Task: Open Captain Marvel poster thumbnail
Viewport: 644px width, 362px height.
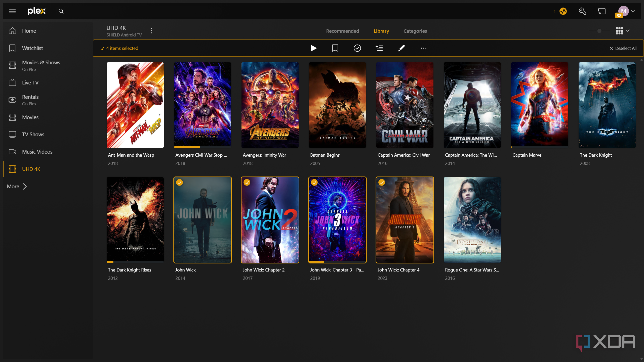Action: (540, 105)
